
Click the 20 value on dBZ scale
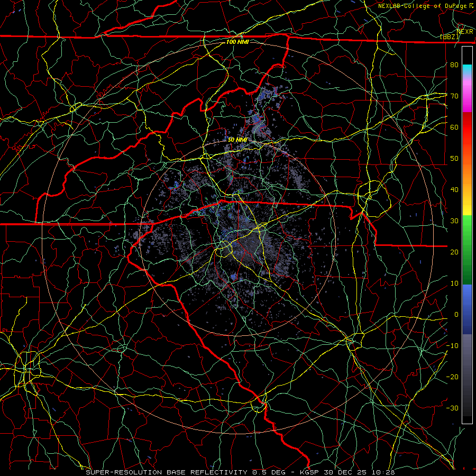[454, 252]
